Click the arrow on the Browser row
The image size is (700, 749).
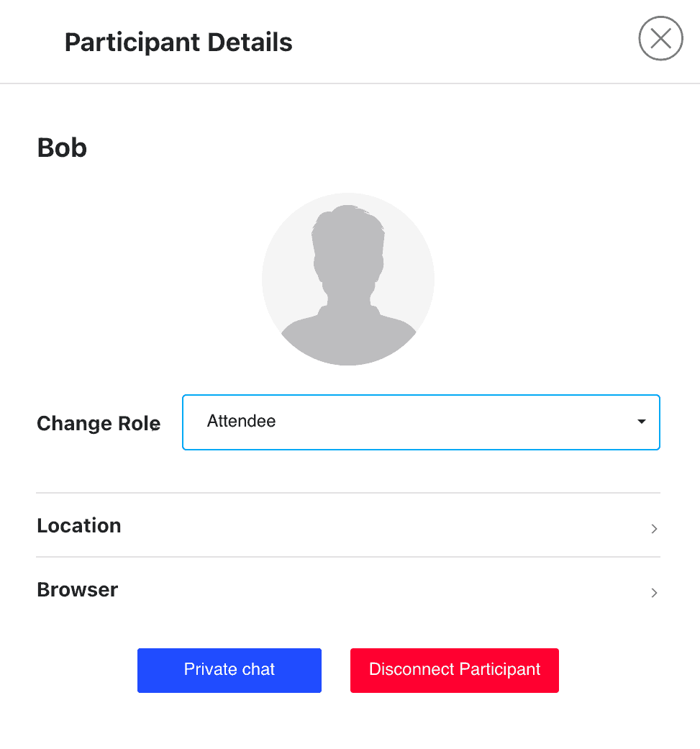pos(654,592)
